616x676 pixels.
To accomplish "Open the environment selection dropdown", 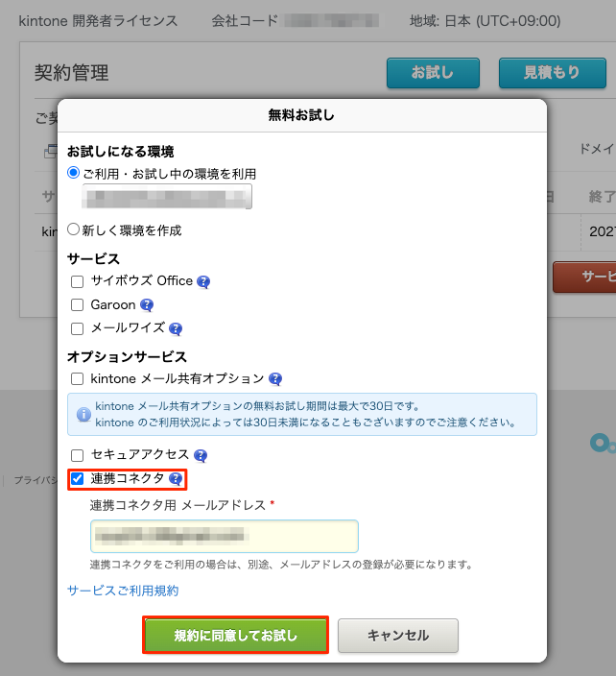I will 167,197.
